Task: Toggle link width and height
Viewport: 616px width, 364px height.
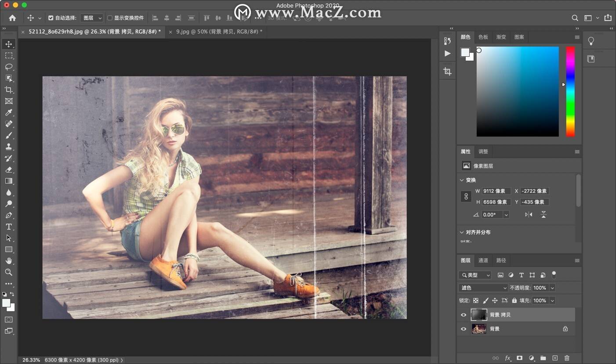Action: coord(466,196)
